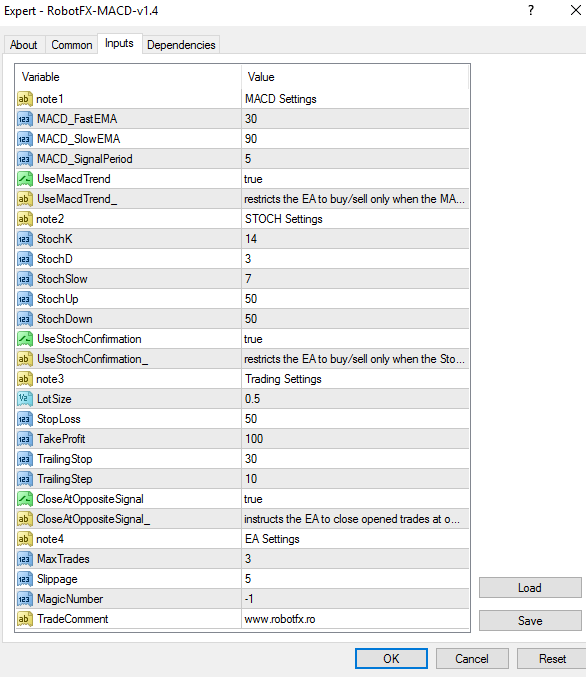
Task: Click the string icon beside UseMacdTrend_
Action: 25,199
